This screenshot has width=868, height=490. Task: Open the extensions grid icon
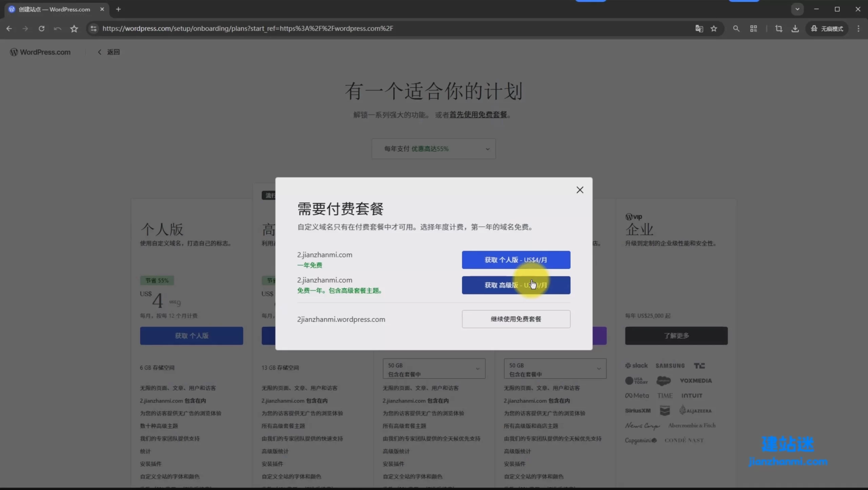coord(753,28)
